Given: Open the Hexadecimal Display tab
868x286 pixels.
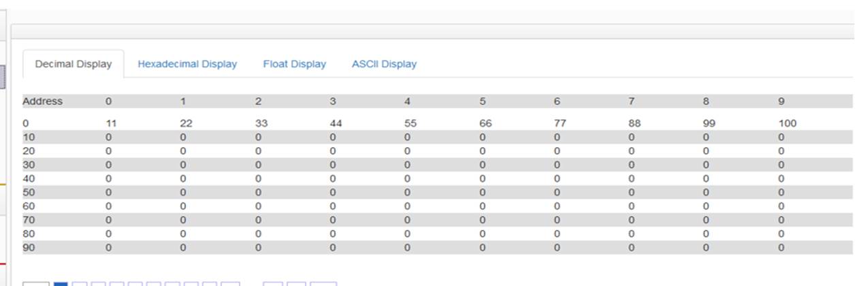Looking at the screenshot, I should point(187,64).
